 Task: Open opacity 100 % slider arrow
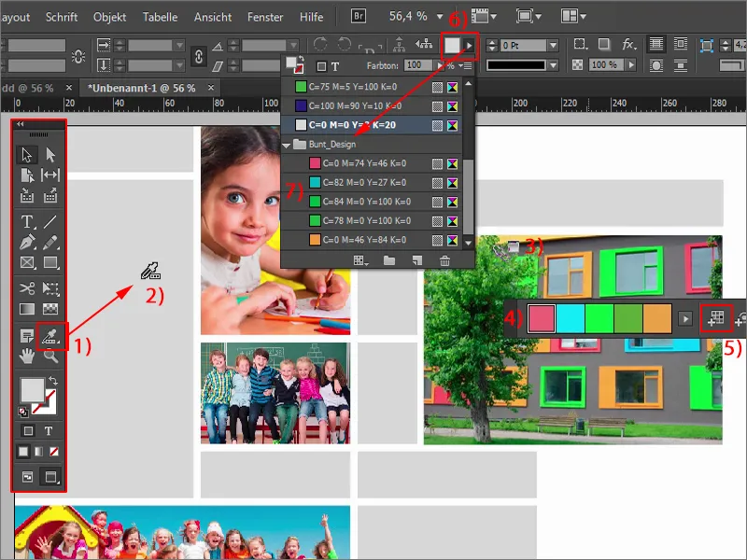(631, 64)
